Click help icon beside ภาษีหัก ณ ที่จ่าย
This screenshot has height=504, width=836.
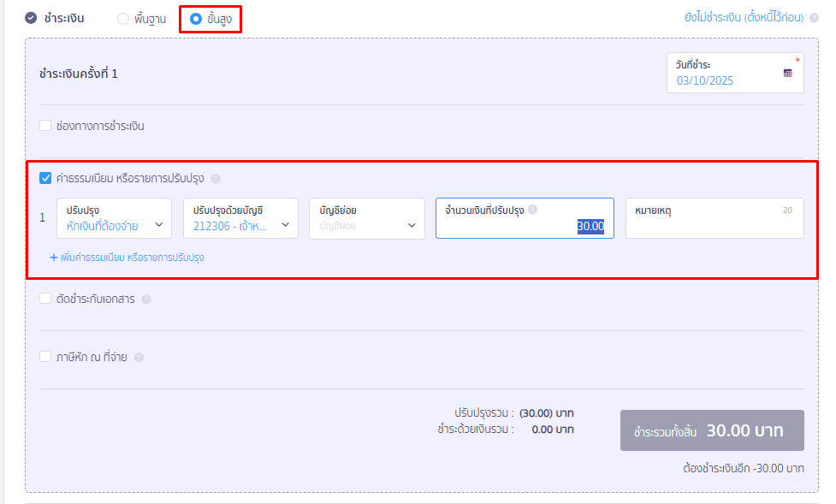point(139,358)
